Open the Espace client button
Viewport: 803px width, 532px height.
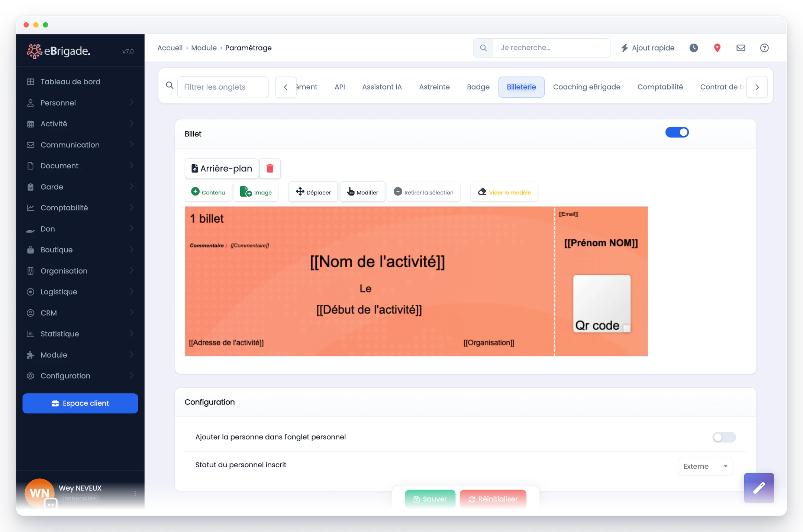[80, 403]
